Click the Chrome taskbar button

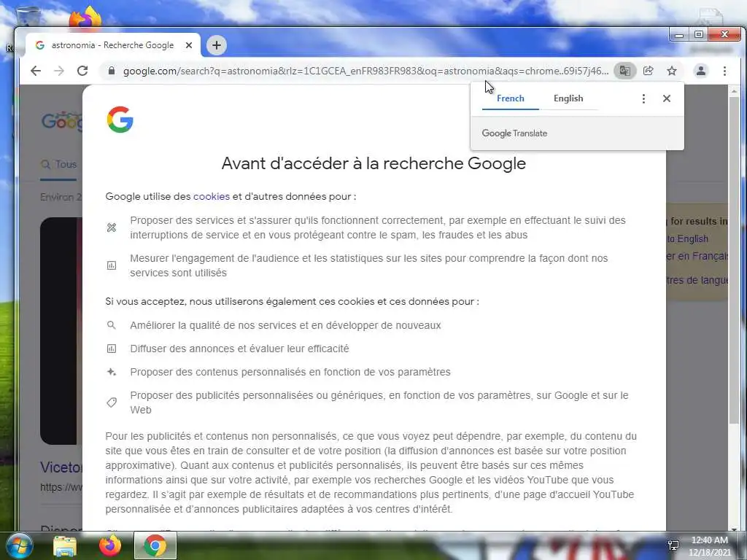click(155, 545)
